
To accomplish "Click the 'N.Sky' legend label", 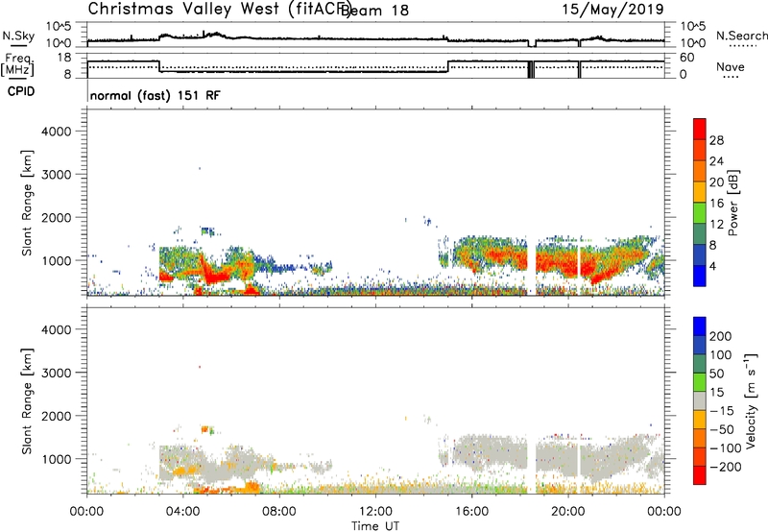I will tap(18, 36).
